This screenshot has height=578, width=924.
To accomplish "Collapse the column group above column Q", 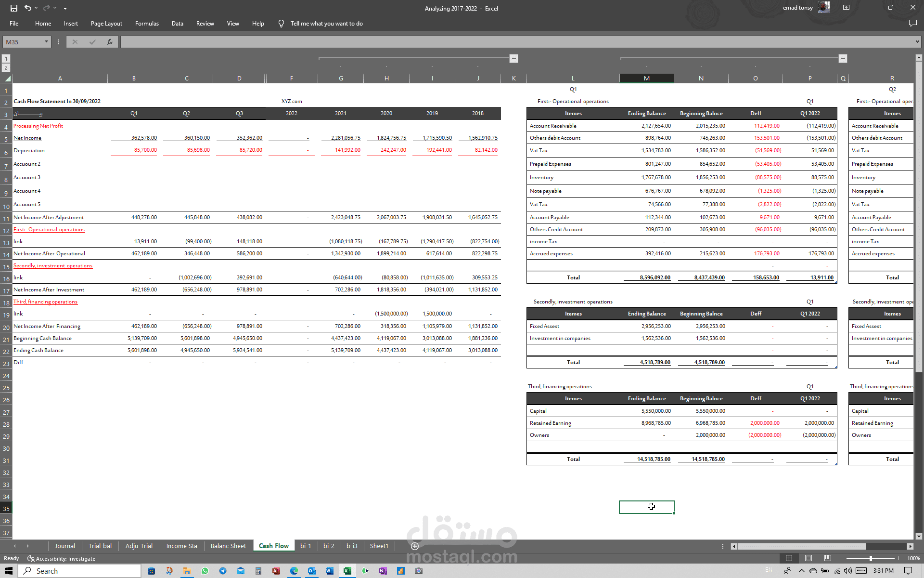I will 843,58.
